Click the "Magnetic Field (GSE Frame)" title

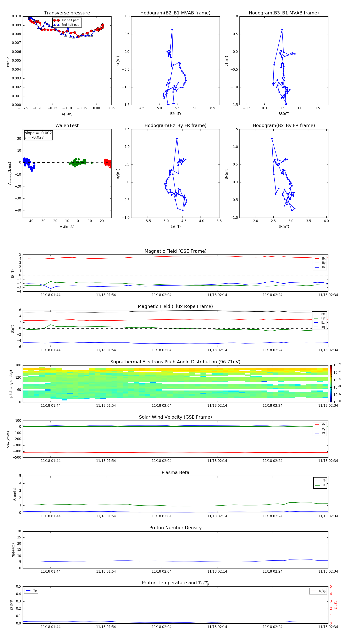[x=175, y=251]
